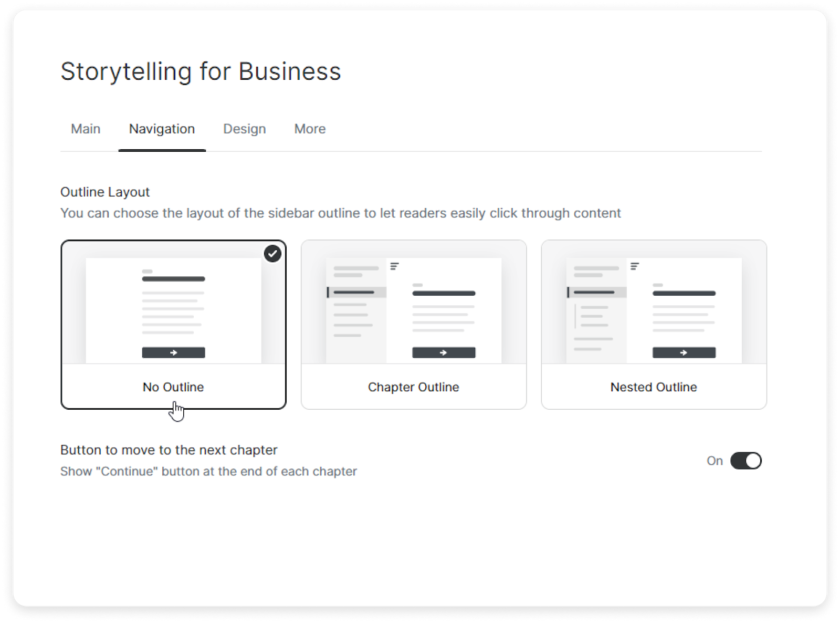Switch to the Main tab
840x623 pixels.
(86, 129)
